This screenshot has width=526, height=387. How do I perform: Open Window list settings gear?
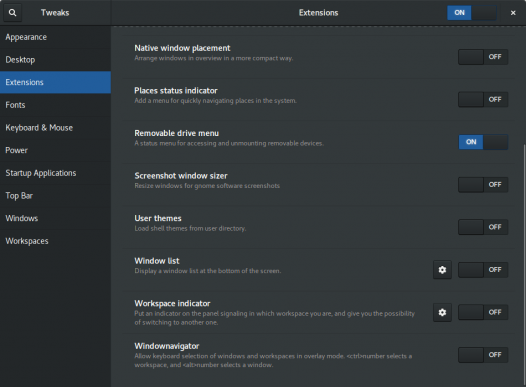[442, 270]
